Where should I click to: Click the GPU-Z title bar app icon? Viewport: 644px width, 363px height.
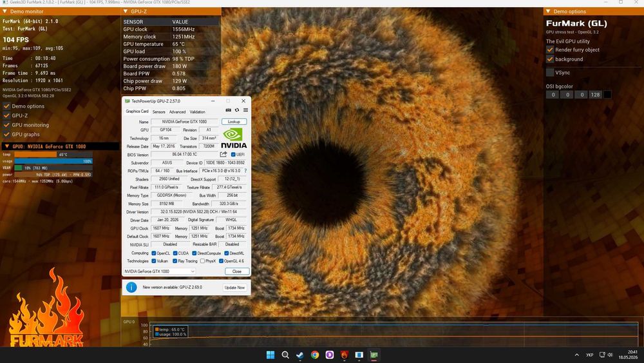[127, 101]
